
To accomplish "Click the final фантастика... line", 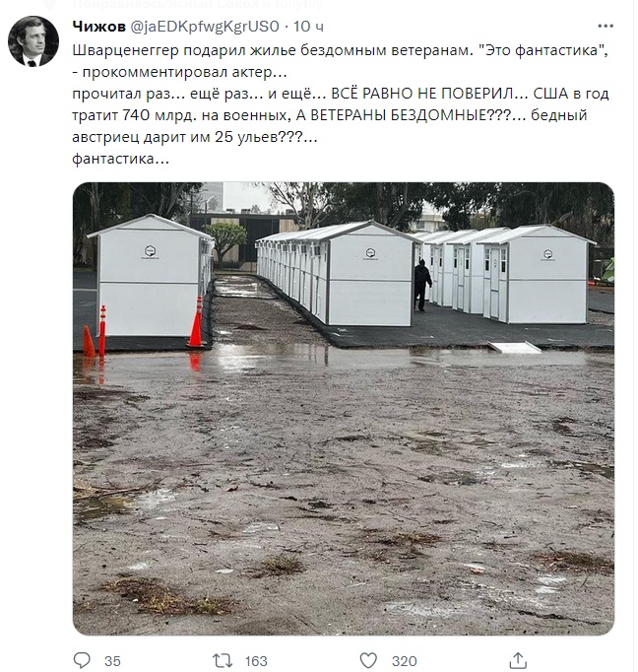I will (x=121, y=159).
